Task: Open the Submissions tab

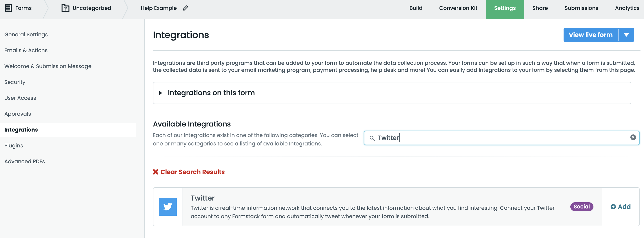Action: click(581, 8)
